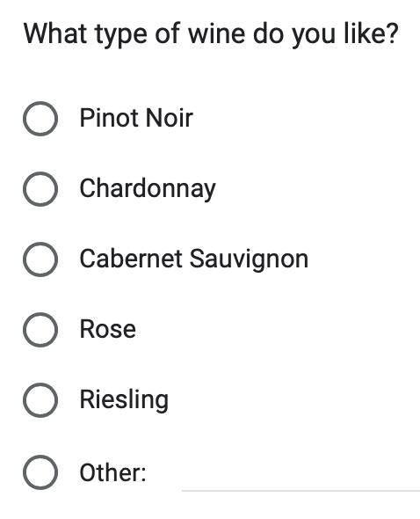The height and width of the screenshot is (519, 420).
Task: Click the Cabernet Sauvignon label text
Action: (194, 259)
